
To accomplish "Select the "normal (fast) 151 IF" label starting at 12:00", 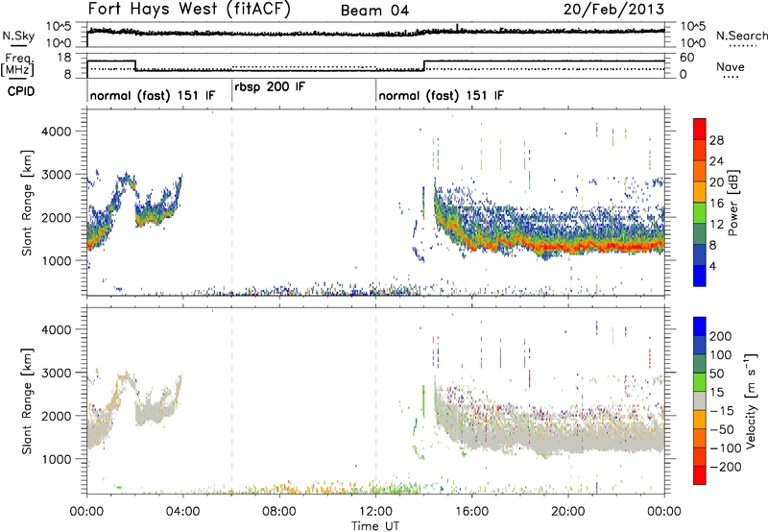I will 441,95.
